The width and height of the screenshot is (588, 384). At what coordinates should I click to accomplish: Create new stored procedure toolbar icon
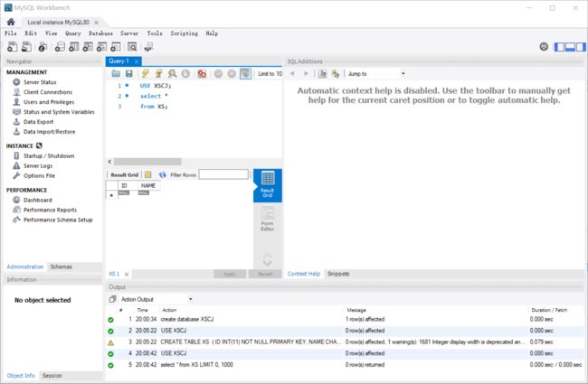point(101,47)
